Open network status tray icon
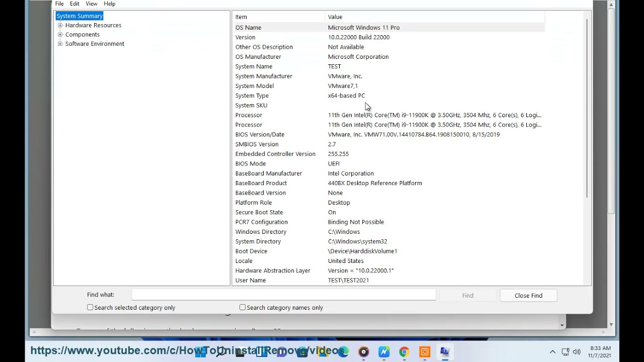 (565, 352)
